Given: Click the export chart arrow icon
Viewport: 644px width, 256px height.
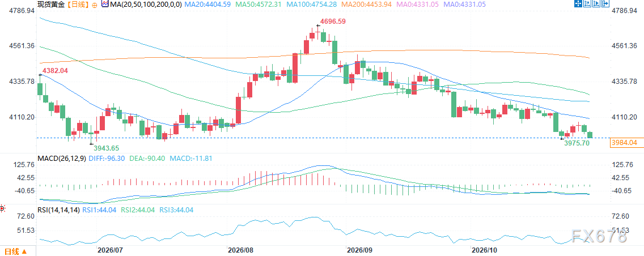Looking at the screenshot, I should point(605,3).
